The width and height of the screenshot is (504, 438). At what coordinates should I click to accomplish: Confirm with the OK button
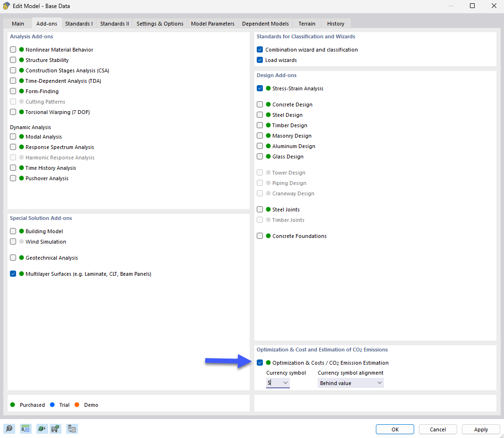pos(395,429)
